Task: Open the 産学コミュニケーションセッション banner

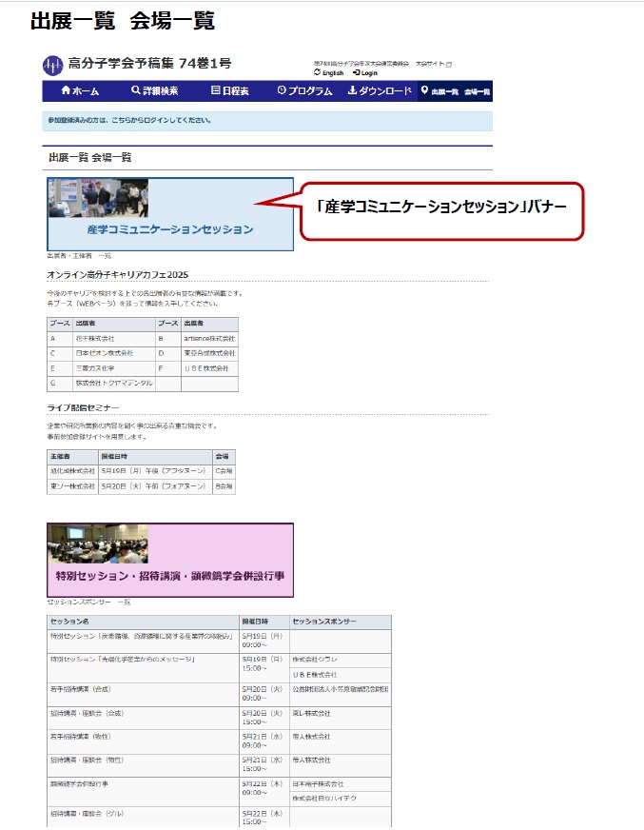Action: click(x=170, y=214)
